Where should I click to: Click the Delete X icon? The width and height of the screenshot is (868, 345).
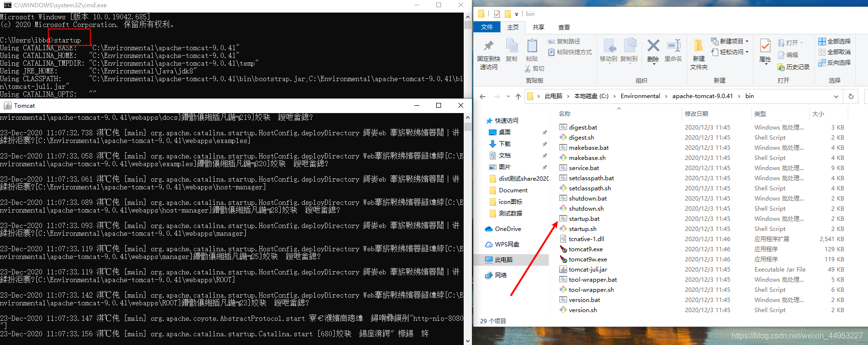point(653,46)
